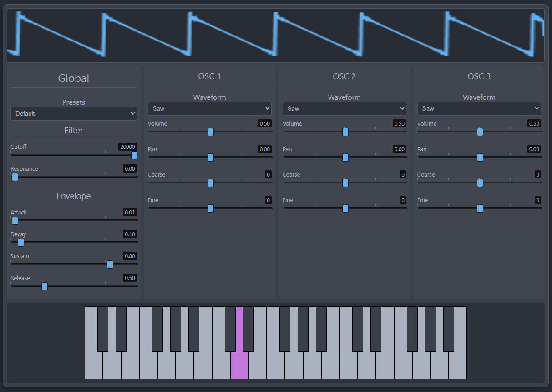Expand the OSC 1 Waveform dropdown

tap(209, 108)
